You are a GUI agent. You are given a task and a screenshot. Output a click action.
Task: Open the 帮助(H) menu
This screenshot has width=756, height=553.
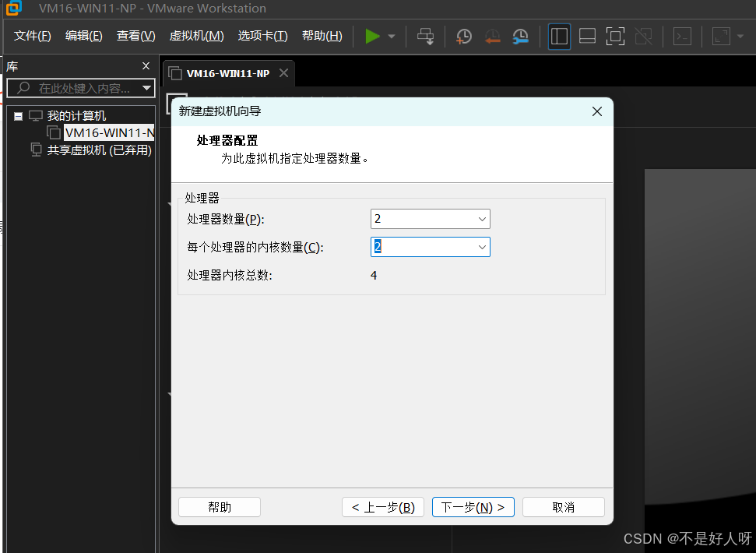click(322, 36)
